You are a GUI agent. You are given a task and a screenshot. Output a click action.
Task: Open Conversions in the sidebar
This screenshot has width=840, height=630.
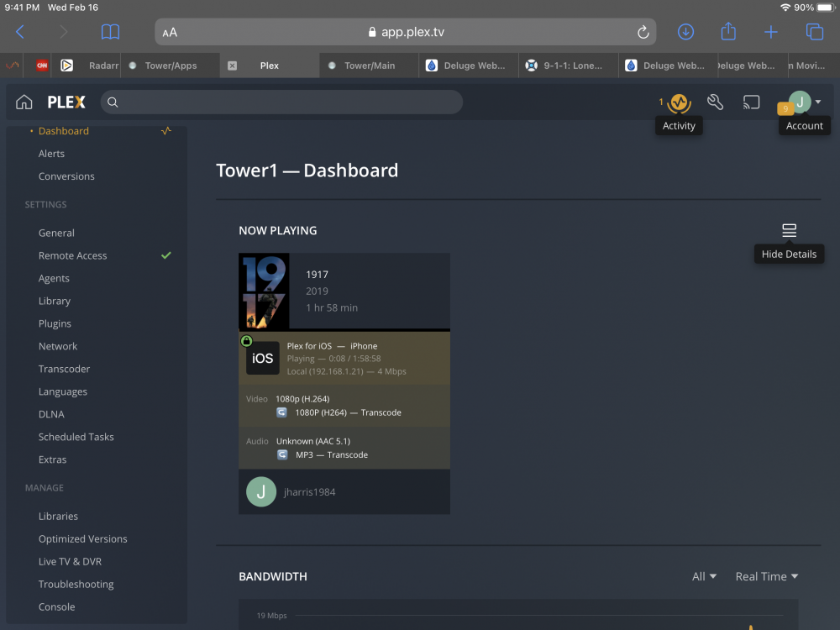tap(66, 176)
